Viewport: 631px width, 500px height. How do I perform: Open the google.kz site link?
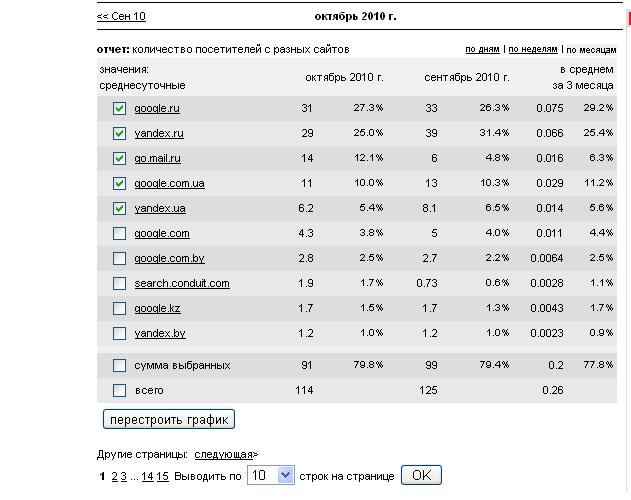157,308
